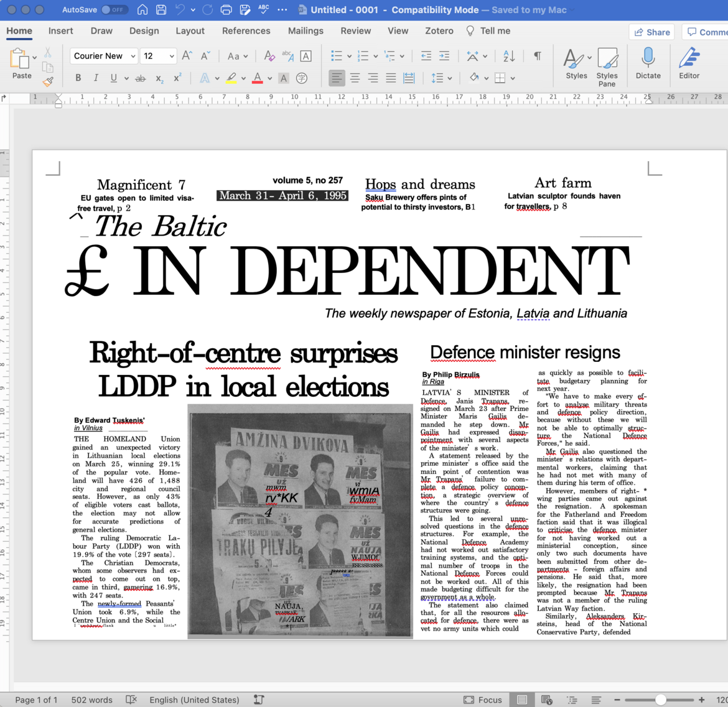Click the Focus mode button
This screenshot has height=707, width=728.
point(483,700)
